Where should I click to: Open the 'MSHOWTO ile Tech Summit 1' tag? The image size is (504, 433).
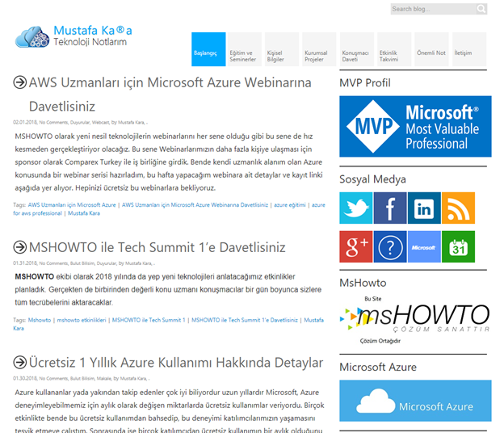[x=149, y=320]
